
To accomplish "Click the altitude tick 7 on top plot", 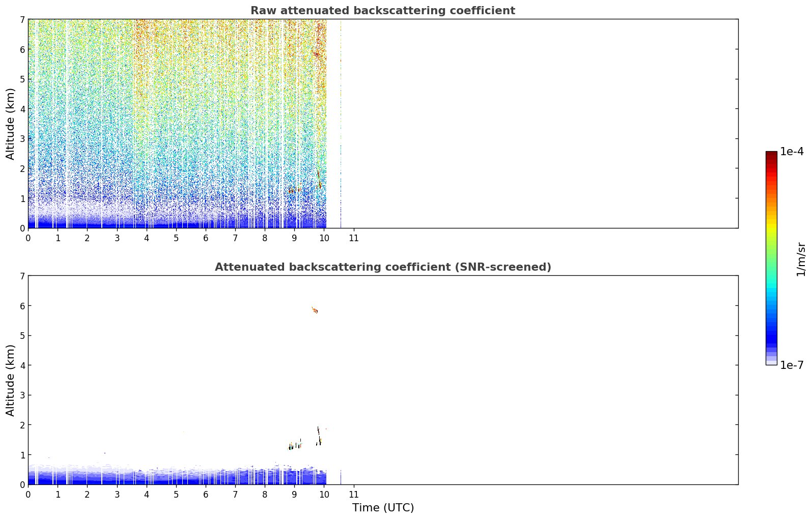I will click(22, 19).
